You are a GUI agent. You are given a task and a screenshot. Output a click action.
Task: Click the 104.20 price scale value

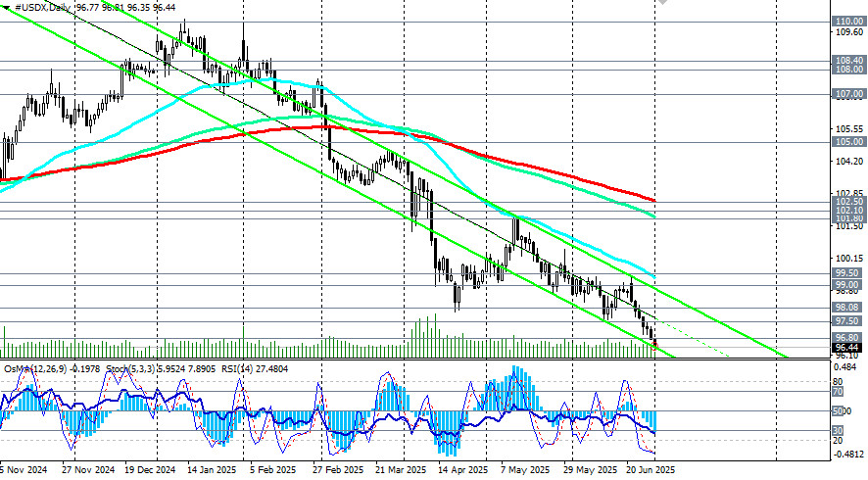849,161
